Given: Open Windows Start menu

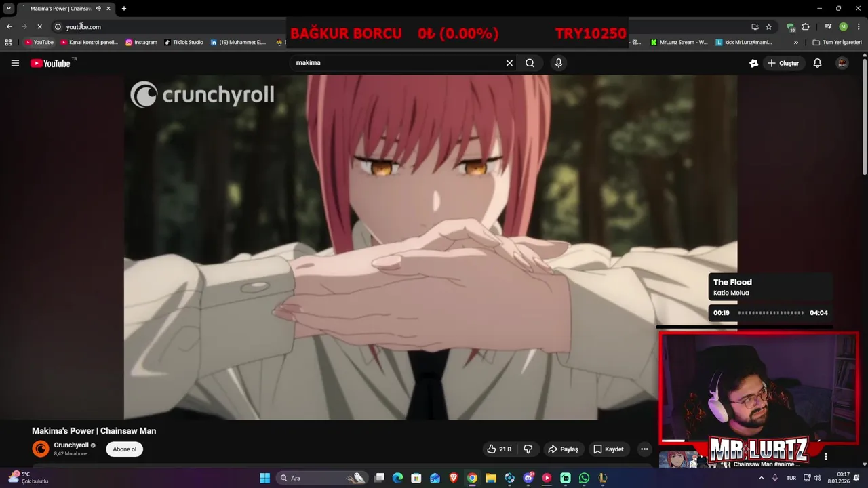Looking at the screenshot, I should [x=264, y=478].
